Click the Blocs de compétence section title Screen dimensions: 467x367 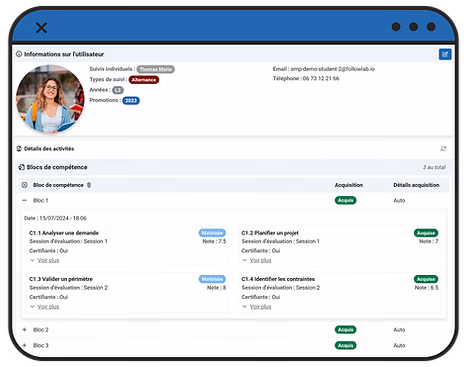[x=57, y=167]
